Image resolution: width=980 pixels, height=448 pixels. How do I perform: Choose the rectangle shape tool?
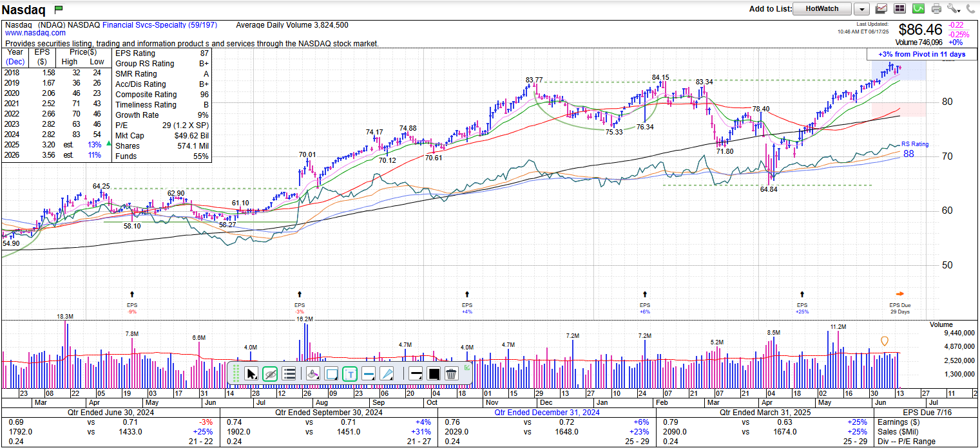(x=332, y=373)
